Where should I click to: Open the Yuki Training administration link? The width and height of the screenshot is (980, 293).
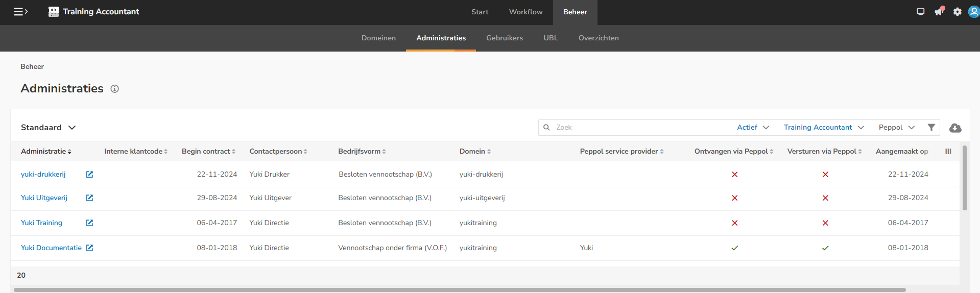point(41,223)
